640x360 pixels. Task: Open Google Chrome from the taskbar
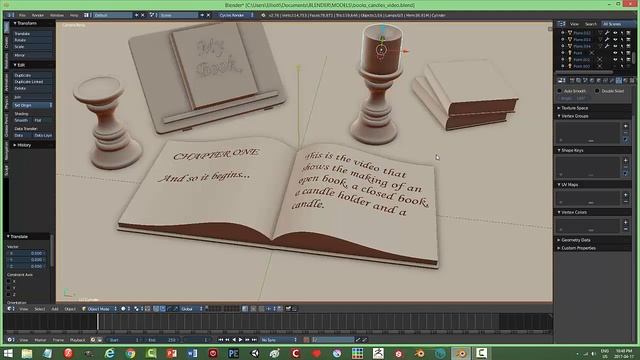[130, 353]
